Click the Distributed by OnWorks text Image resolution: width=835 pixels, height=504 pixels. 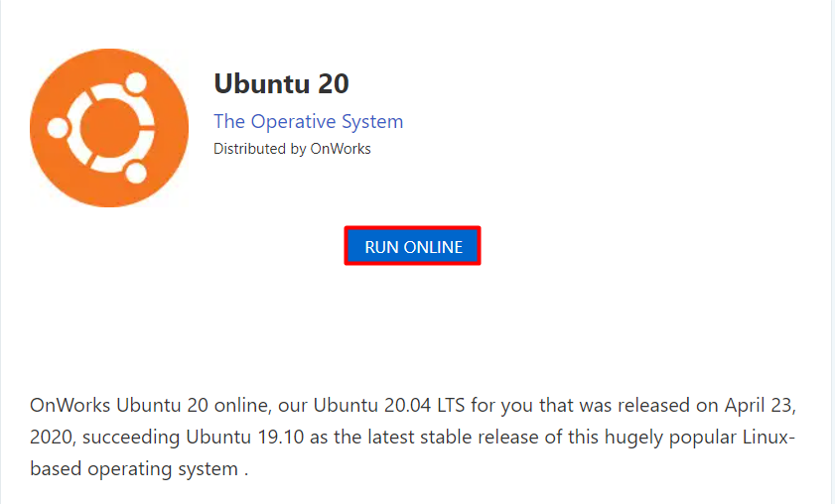pos(292,149)
